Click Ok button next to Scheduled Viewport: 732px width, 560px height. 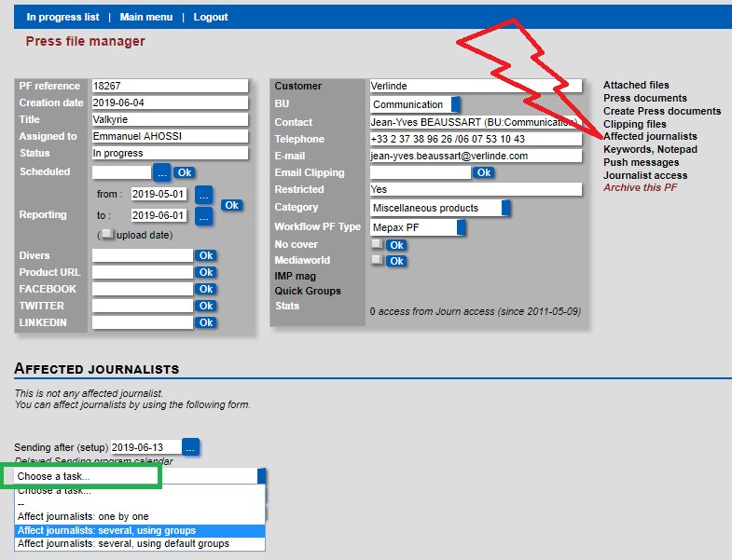[185, 172]
